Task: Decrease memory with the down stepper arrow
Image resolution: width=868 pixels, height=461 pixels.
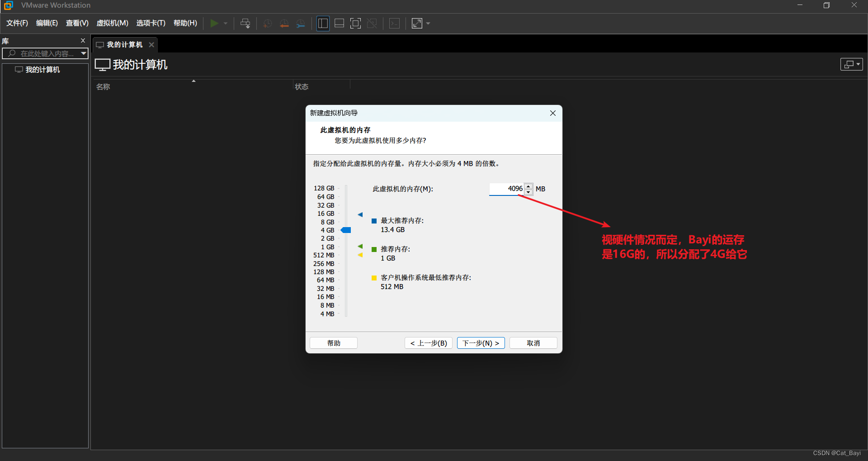Action: tap(528, 192)
